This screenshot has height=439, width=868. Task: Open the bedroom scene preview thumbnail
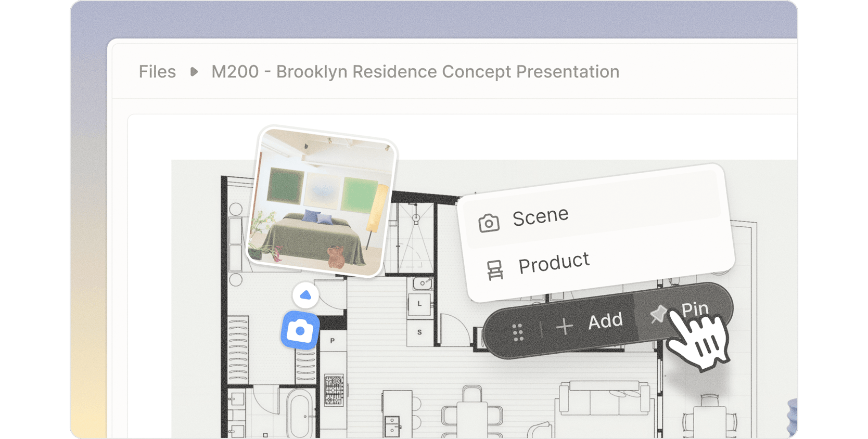322,201
